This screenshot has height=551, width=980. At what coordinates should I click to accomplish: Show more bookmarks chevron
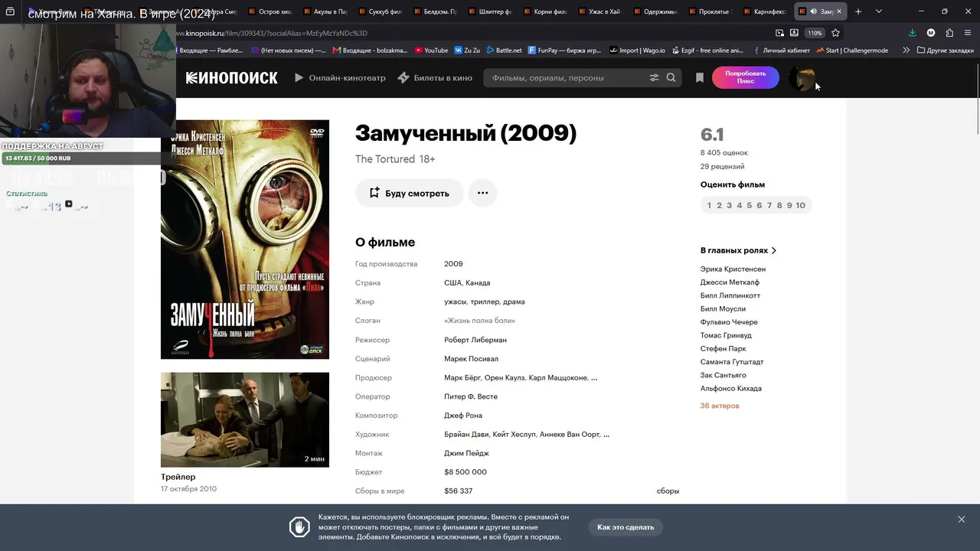pyautogui.click(x=906, y=51)
